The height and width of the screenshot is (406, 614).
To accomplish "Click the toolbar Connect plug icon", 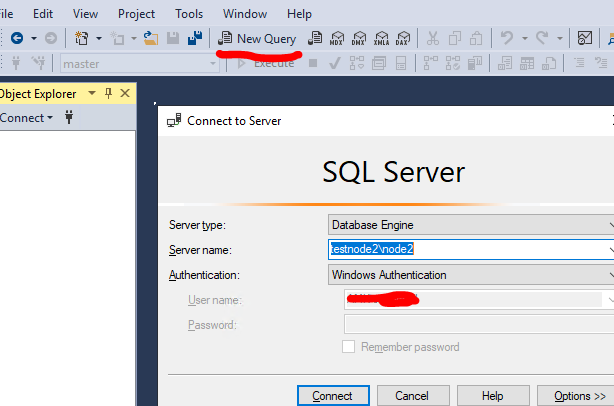I will (x=16, y=63).
